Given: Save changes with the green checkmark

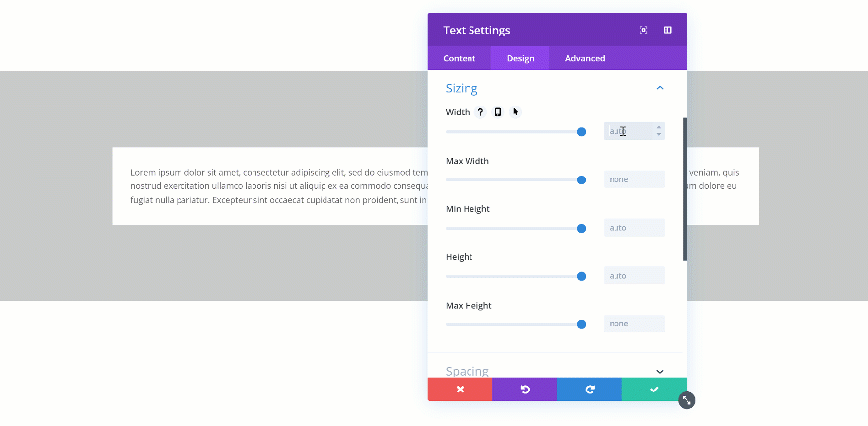Looking at the screenshot, I should pyautogui.click(x=654, y=390).
